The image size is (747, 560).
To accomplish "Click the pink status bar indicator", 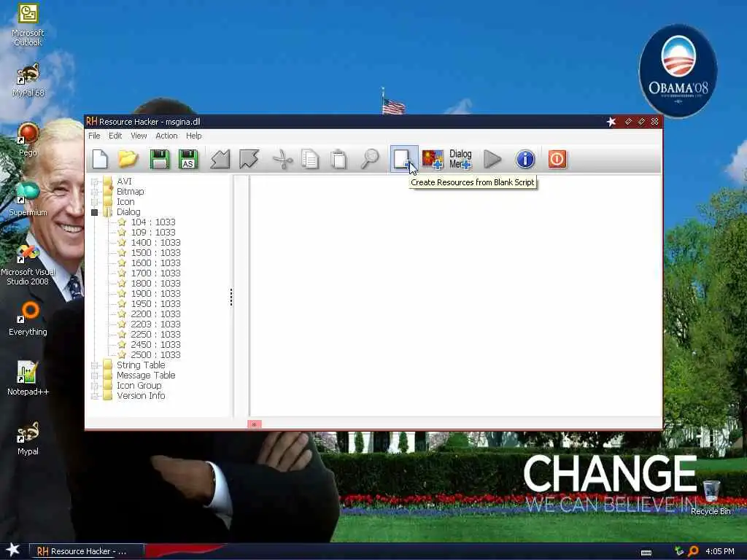I will click(x=255, y=424).
